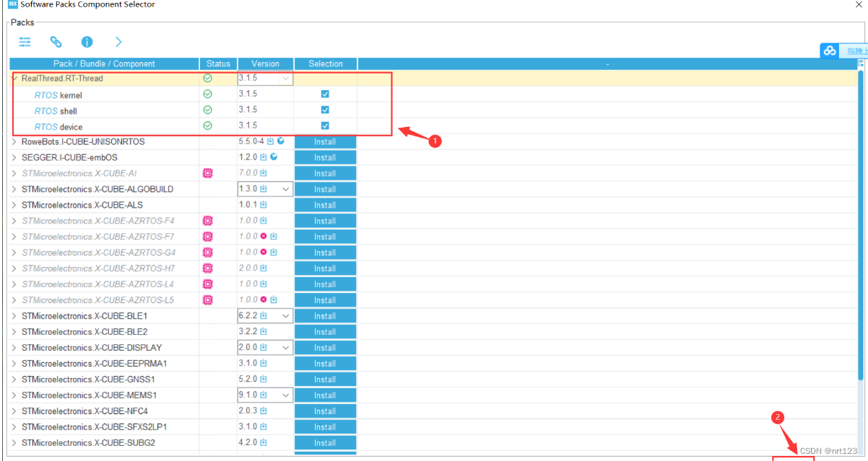Viewport: 868px width, 461px height.
Task: Click the Version column header
Action: [x=265, y=63]
